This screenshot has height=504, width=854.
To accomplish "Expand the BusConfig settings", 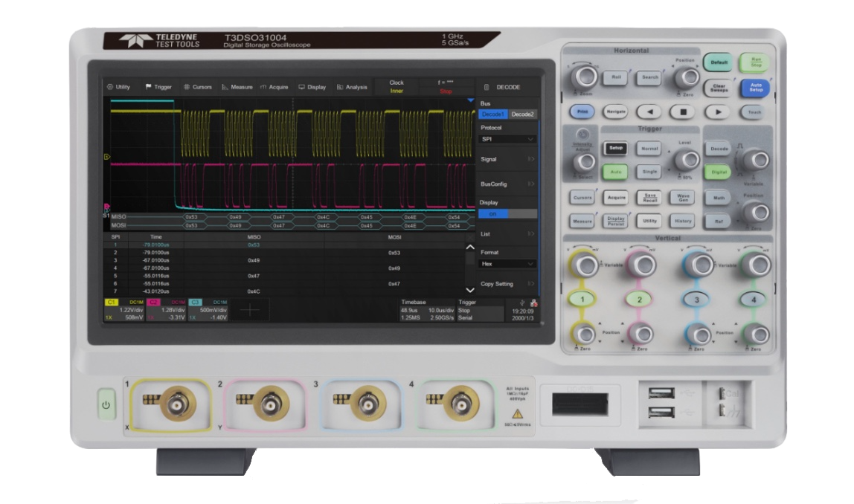I will pyautogui.click(x=495, y=184).
